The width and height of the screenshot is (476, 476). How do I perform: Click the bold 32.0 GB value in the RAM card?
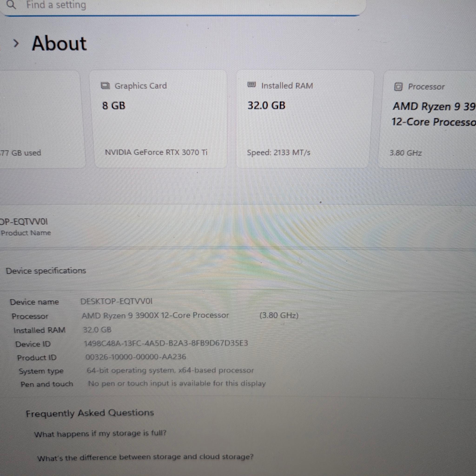pos(266,106)
